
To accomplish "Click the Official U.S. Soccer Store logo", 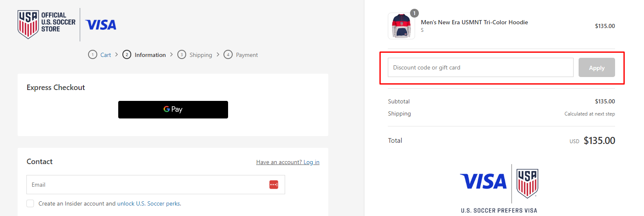I will click(x=46, y=24).
